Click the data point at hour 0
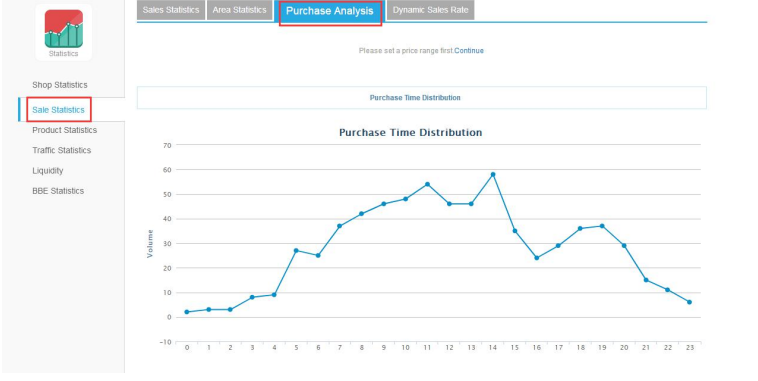The height and width of the screenshot is (381, 758). [x=187, y=312]
